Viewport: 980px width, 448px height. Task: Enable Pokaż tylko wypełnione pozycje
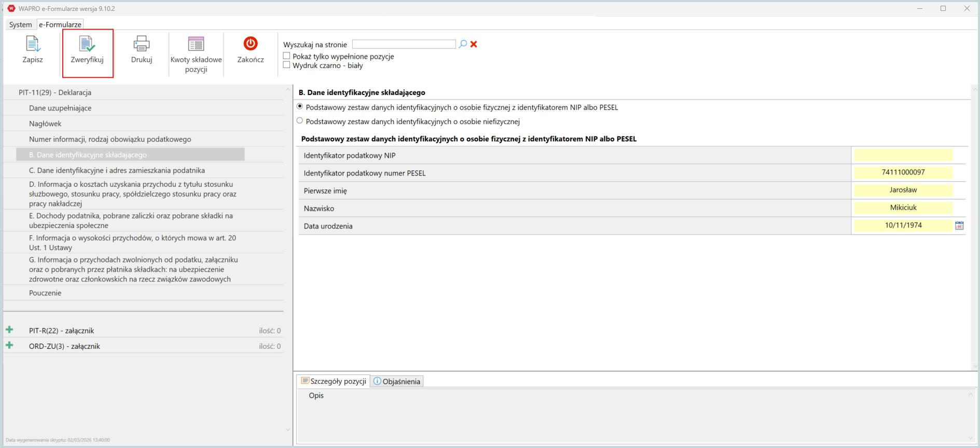[x=286, y=56]
